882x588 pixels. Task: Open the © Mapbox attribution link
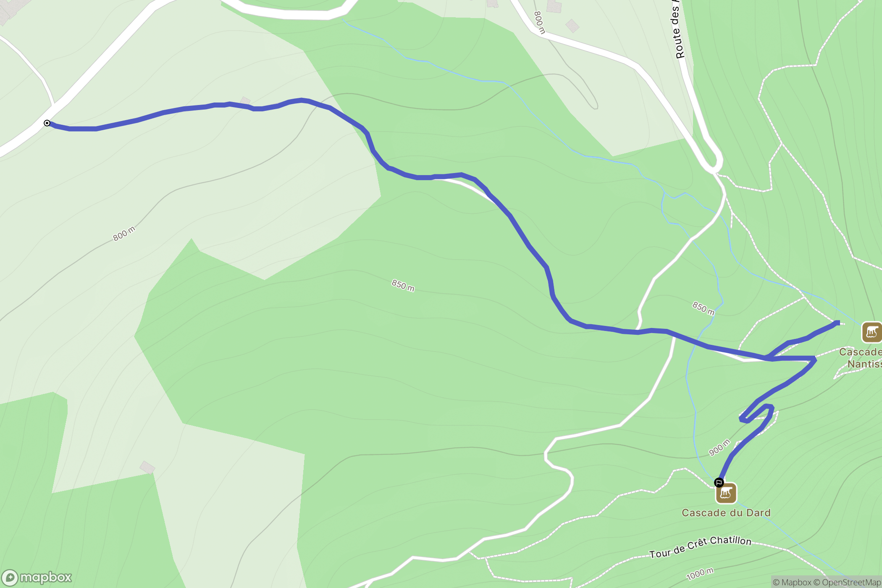coord(792,582)
